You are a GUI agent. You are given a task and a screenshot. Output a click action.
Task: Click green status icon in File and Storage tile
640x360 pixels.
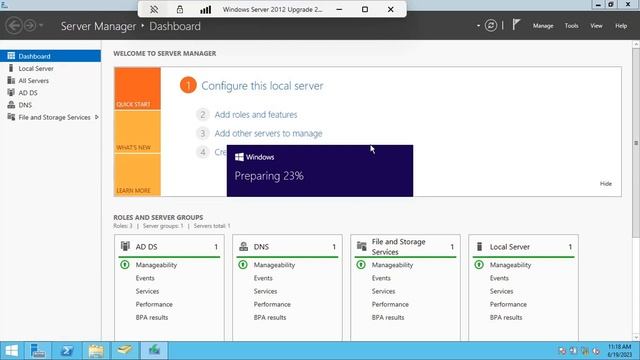[361, 264]
